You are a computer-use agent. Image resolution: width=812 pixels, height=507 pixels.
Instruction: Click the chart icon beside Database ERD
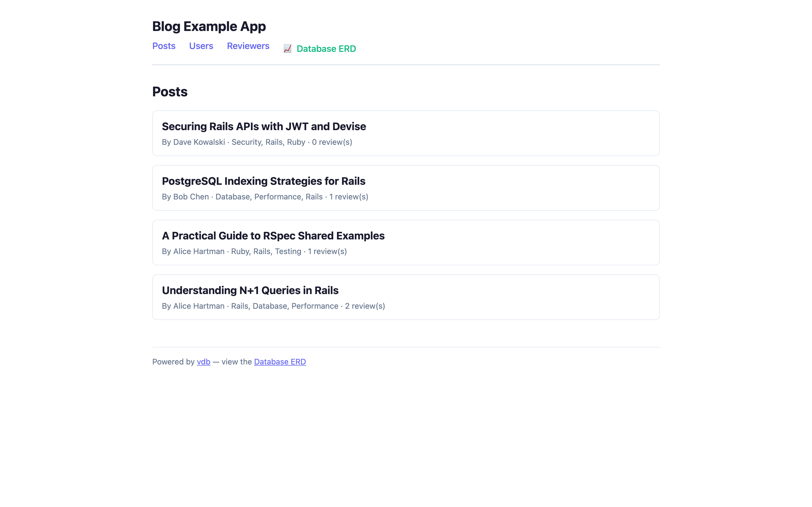tap(287, 49)
